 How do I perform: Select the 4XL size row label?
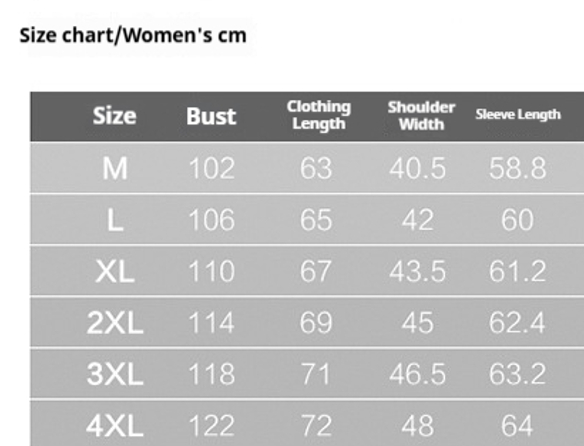pos(115,425)
